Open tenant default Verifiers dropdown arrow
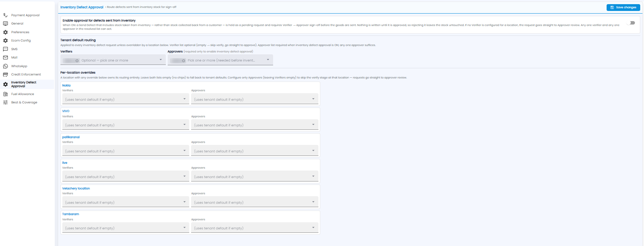This screenshot has height=246, width=644. pos(161,60)
